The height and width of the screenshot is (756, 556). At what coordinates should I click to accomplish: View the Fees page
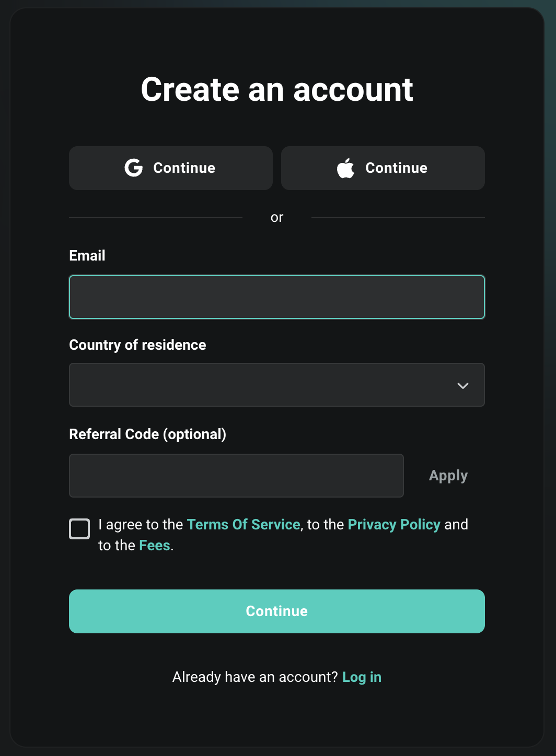click(154, 545)
